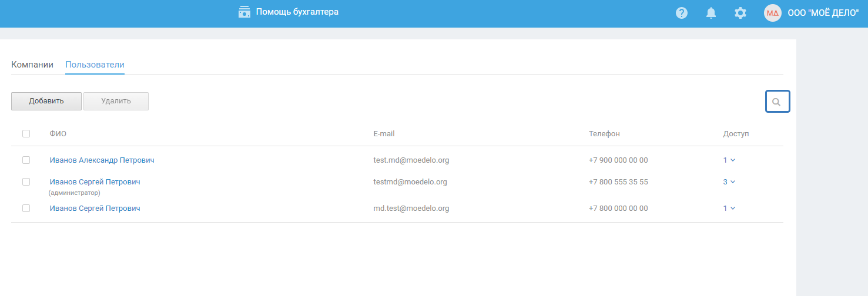The height and width of the screenshot is (296, 868).
Task: Select the Пользователи tab
Action: [95, 65]
